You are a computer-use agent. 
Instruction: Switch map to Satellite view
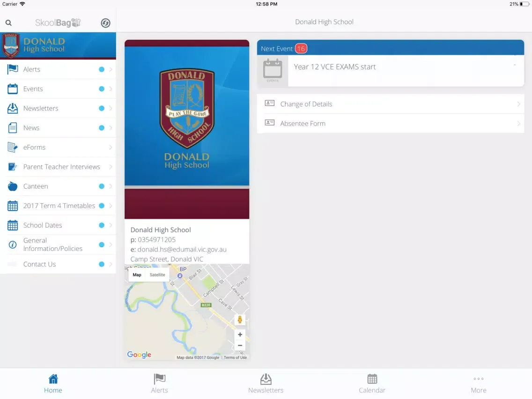[157, 275]
